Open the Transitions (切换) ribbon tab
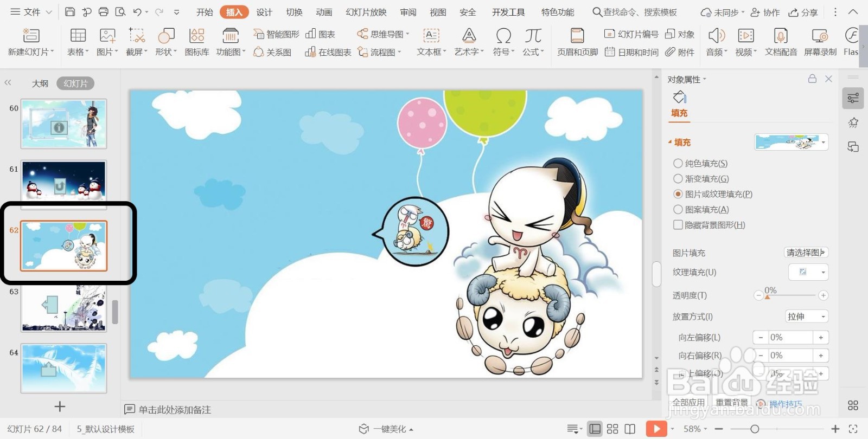 tap(294, 12)
